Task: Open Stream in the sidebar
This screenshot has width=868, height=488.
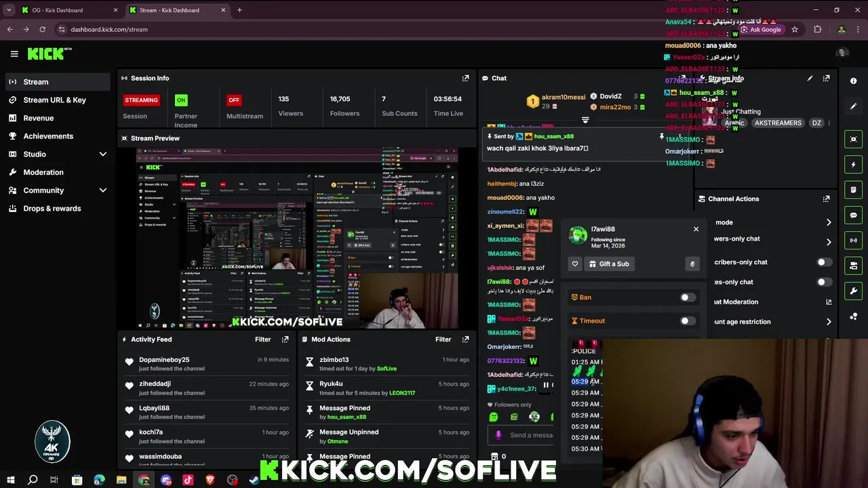Action: (56, 81)
